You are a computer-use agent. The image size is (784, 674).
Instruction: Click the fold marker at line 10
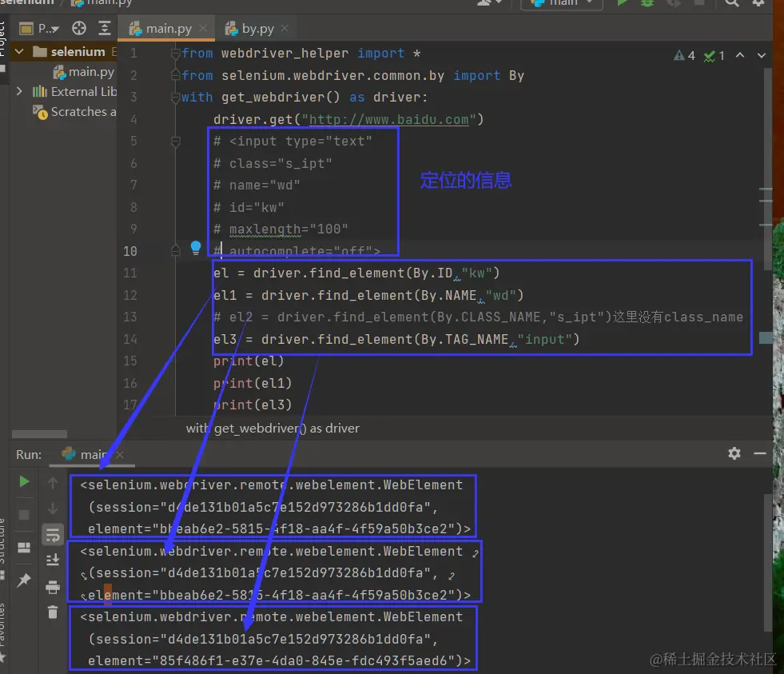pos(175,250)
